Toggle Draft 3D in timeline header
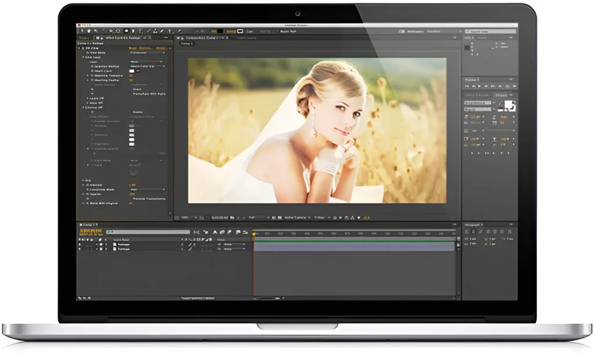 (205, 232)
